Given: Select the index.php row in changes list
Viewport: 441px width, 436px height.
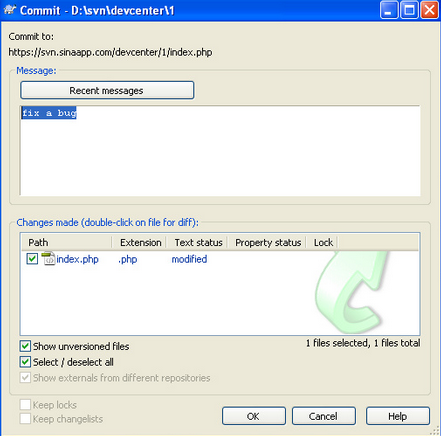Looking at the screenshot, I should pos(220,259).
